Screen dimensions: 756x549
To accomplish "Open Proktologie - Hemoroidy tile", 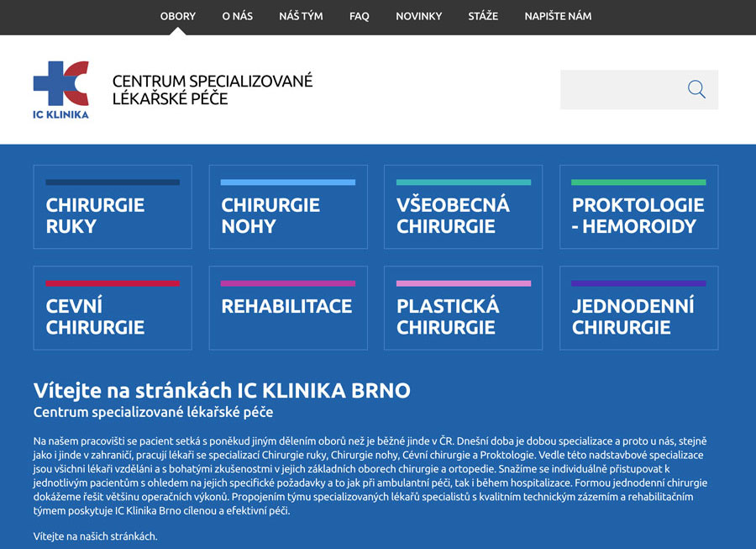I will point(639,207).
